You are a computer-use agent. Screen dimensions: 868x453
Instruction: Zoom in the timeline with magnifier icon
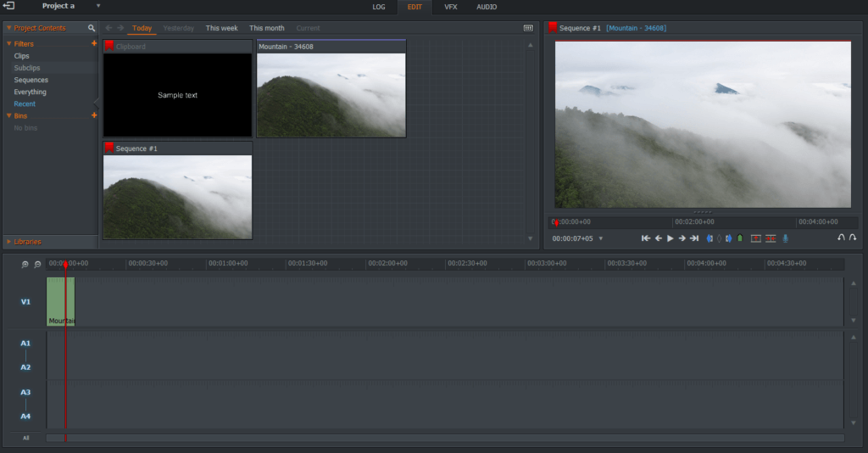point(25,265)
